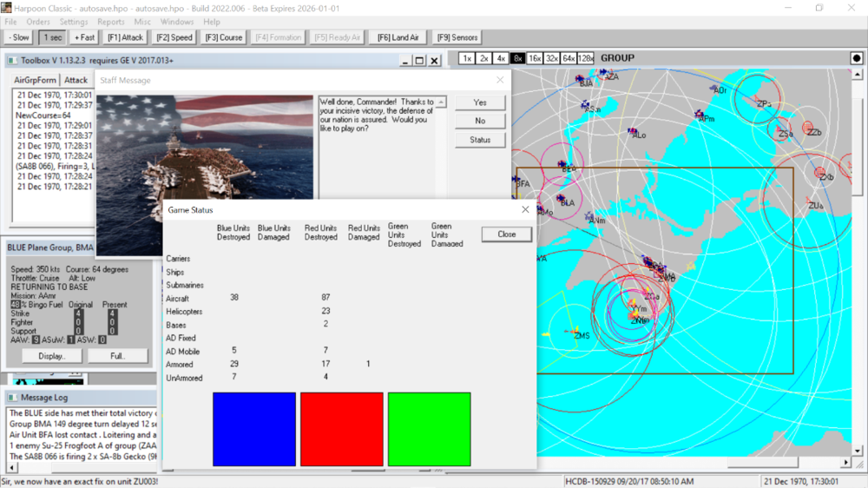Viewport: 868px width, 488px height.
Task: Set map zoom to 64x
Action: click(569, 58)
